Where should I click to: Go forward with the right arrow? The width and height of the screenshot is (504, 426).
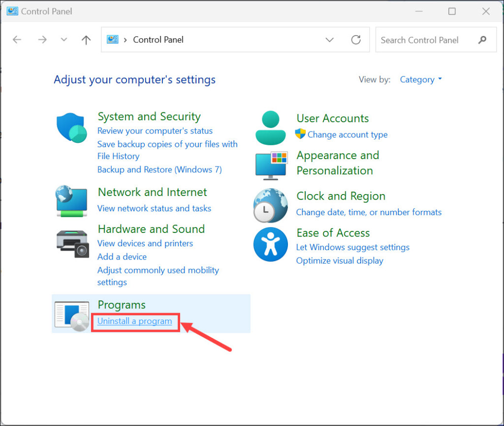[42, 39]
